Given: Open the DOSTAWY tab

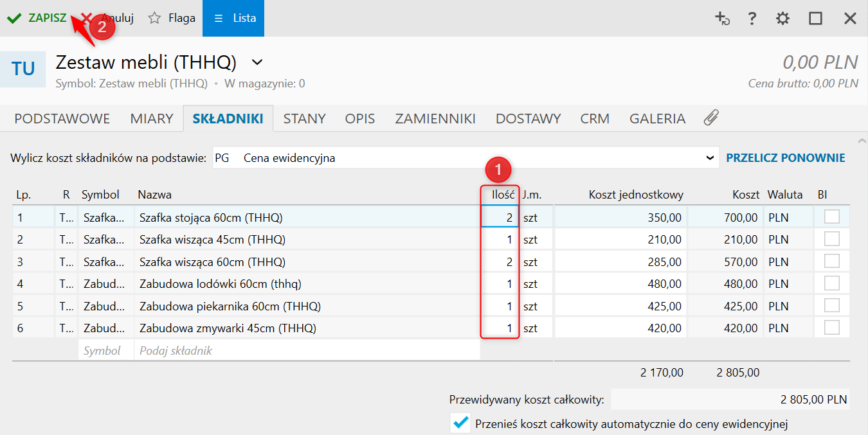Looking at the screenshot, I should (x=529, y=119).
